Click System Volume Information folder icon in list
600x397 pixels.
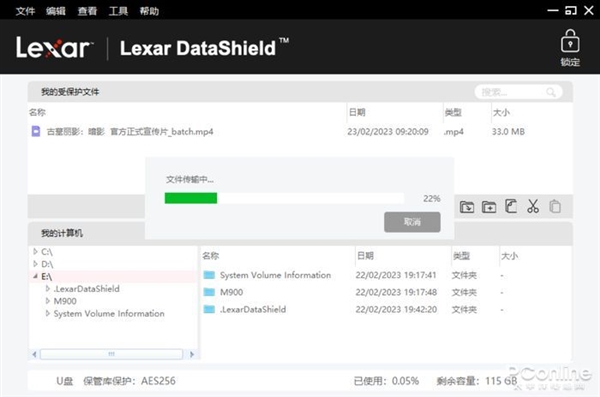click(209, 275)
